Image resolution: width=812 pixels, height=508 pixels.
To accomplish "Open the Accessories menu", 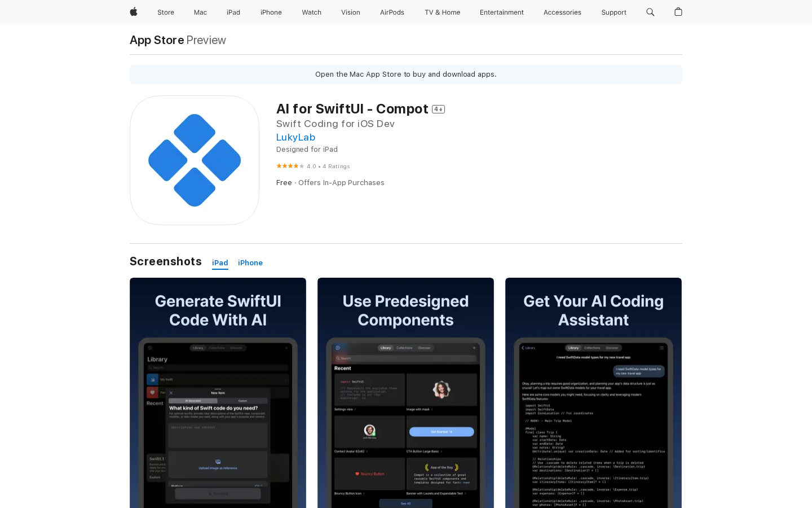I will pyautogui.click(x=562, y=12).
